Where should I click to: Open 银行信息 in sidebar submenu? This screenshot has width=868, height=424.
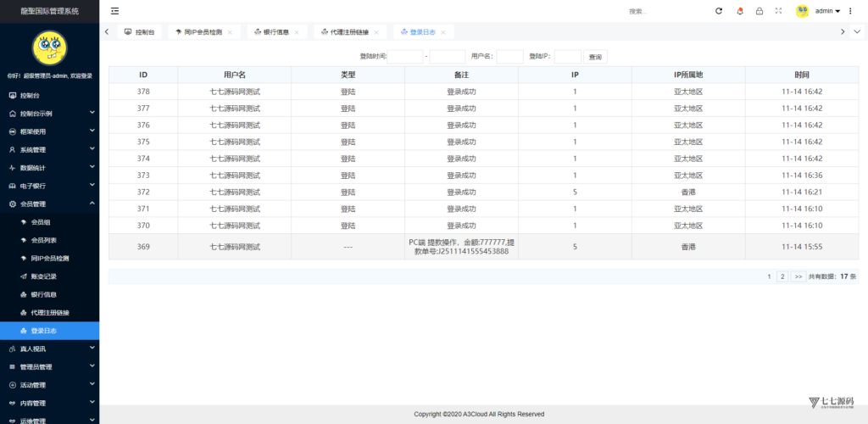[50, 294]
